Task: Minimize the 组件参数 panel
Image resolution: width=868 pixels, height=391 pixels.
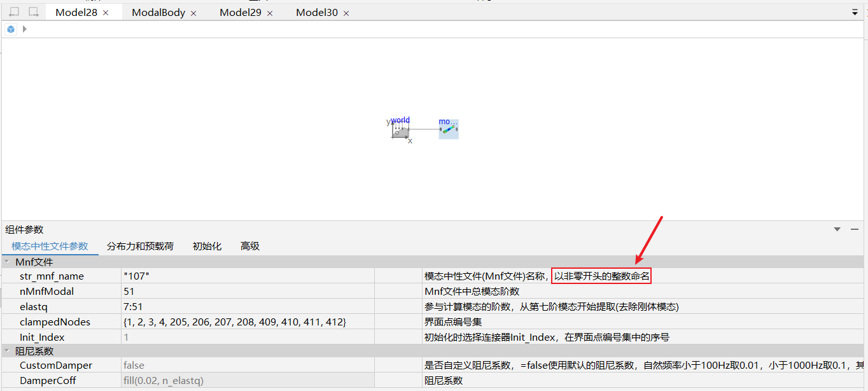Action: point(855,229)
